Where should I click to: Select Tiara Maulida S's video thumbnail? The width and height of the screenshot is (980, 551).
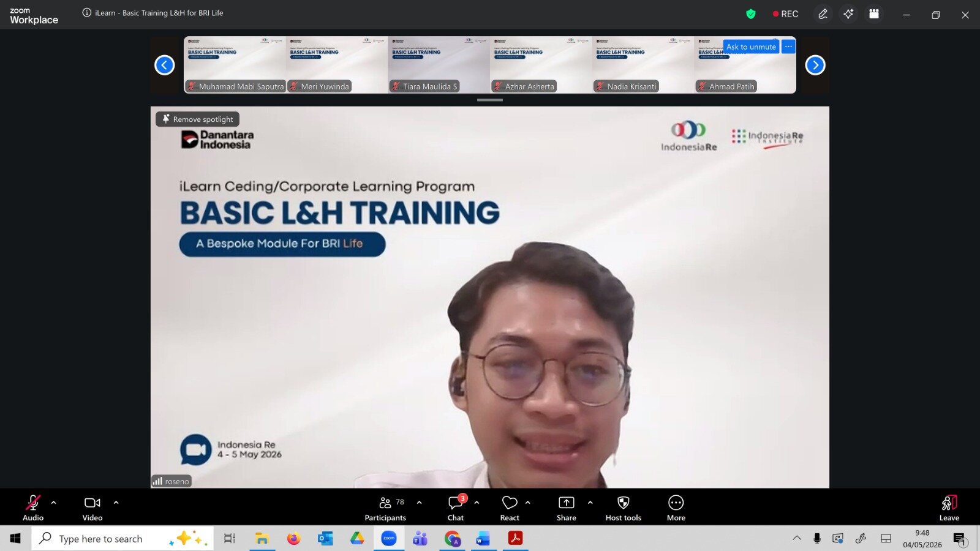(439, 65)
